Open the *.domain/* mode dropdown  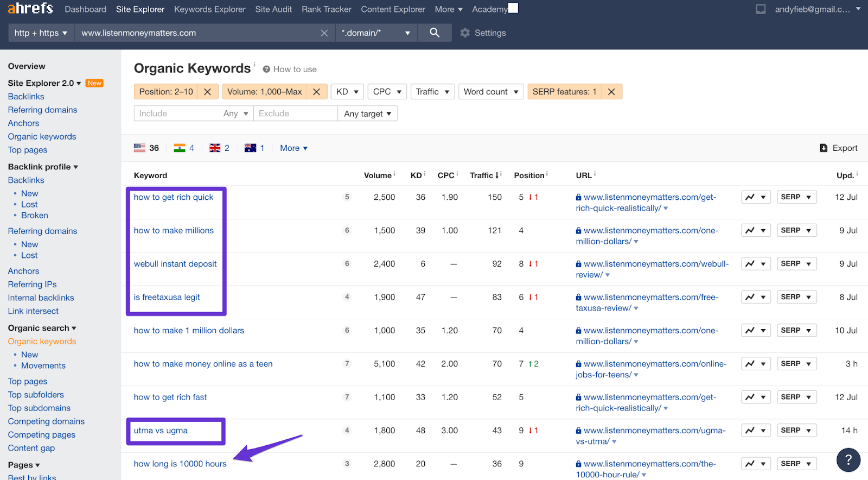click(375, 33)
